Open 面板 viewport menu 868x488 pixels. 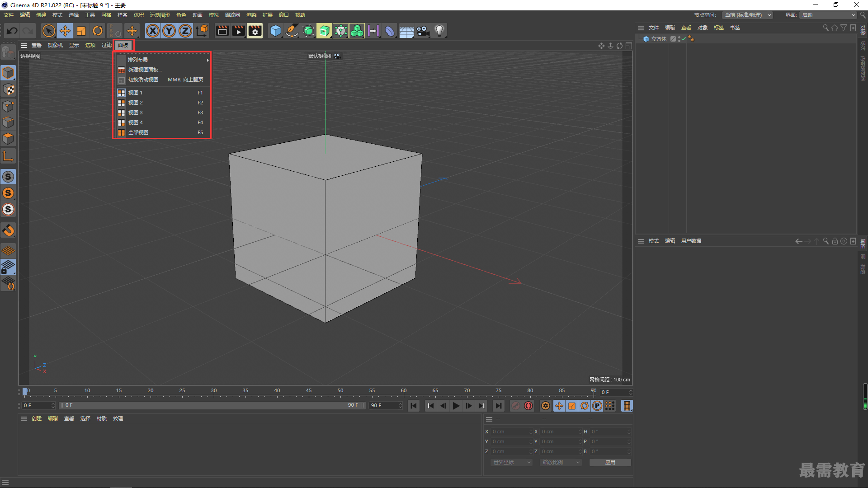(x=123, y=45)
